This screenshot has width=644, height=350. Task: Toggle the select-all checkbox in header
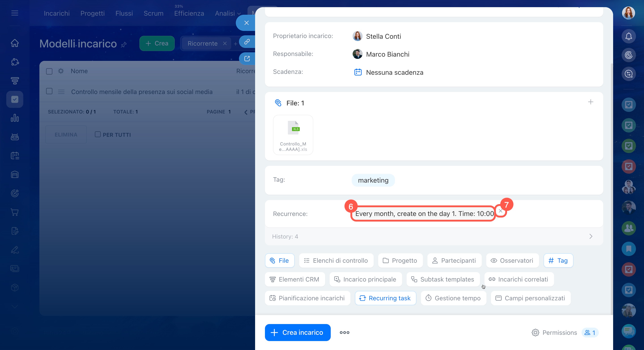49,71
